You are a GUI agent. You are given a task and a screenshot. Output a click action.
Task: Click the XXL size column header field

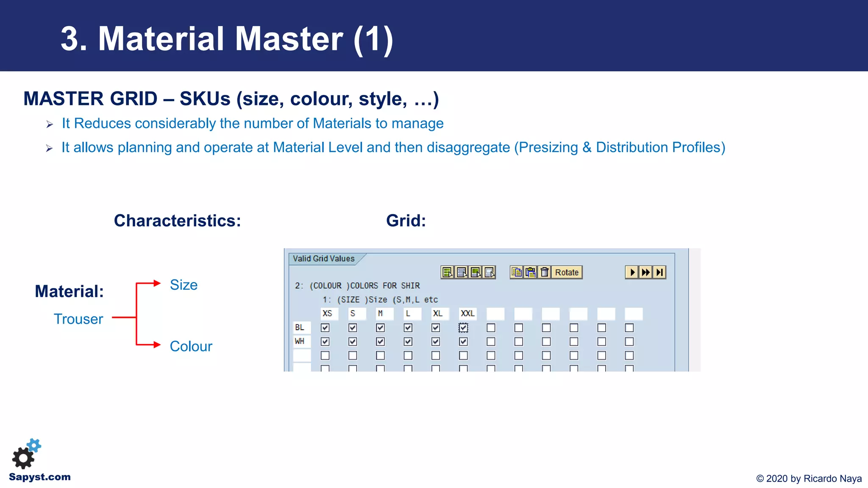click(x=468, y=314)
